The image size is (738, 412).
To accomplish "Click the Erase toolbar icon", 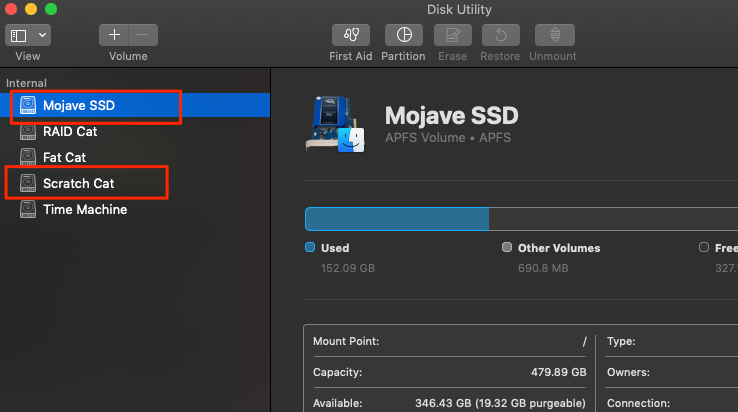I will click(452, 35).
